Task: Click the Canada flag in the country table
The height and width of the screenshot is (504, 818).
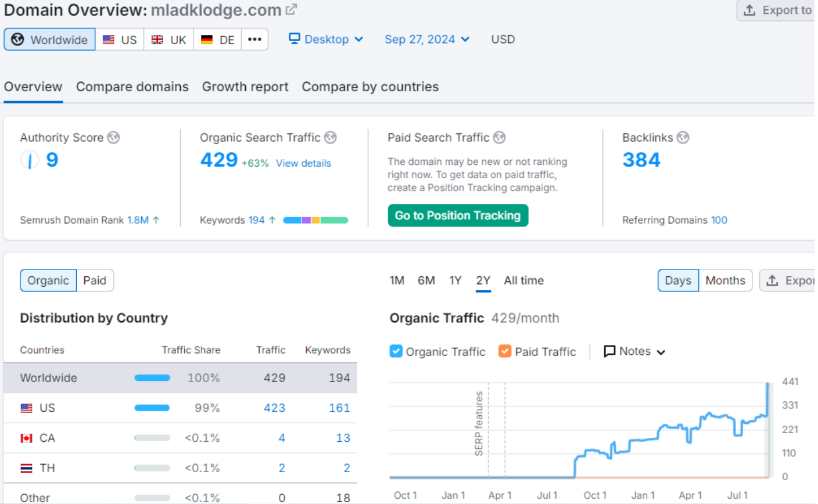Action: 26,438
